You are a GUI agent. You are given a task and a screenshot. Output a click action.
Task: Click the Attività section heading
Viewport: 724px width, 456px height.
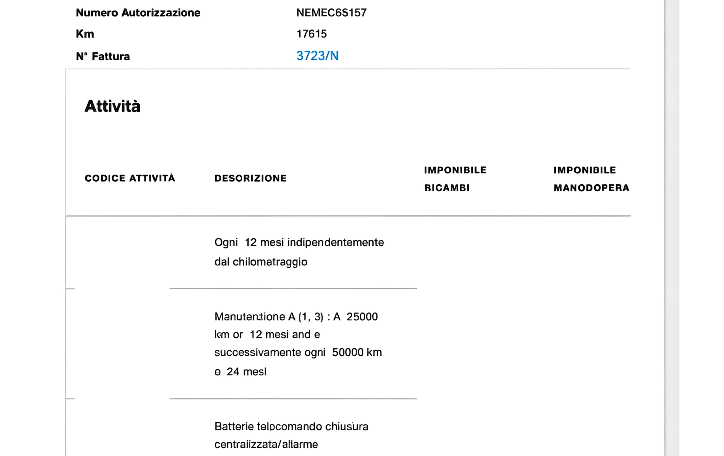pyautogui.click(x=112, y=106)
